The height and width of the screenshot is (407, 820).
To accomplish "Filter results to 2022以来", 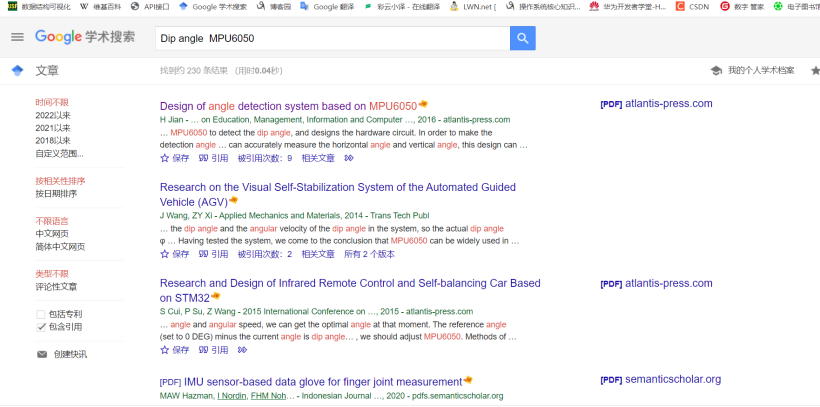I will (x=53, y=116).
